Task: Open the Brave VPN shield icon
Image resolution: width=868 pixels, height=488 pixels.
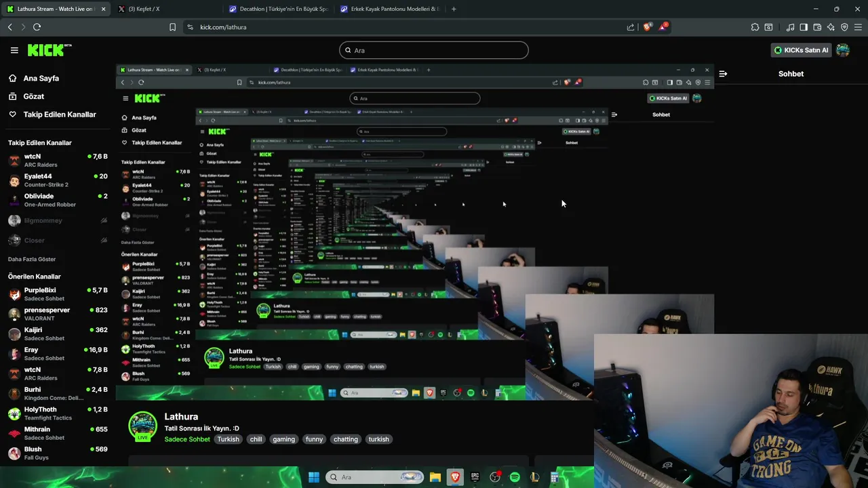Action: tap(844, 27)
